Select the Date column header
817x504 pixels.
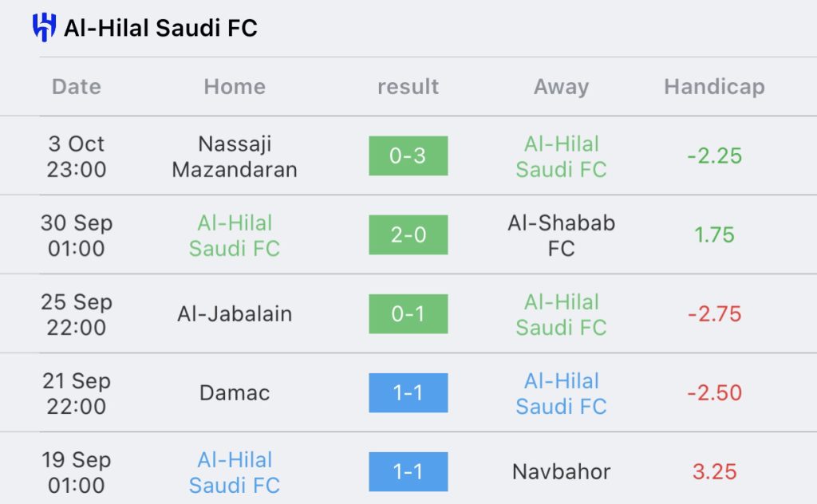[77, 86]
